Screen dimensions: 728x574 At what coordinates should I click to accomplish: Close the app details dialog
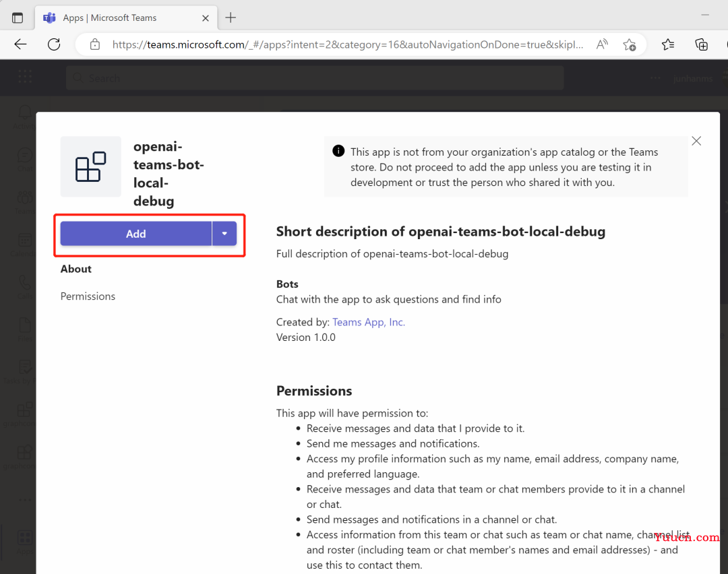pos(696,141)
